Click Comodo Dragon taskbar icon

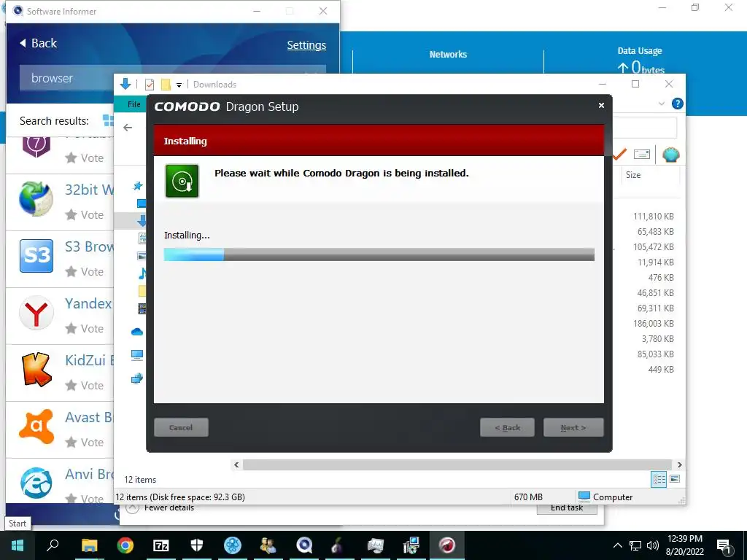[x=447, y=545]
